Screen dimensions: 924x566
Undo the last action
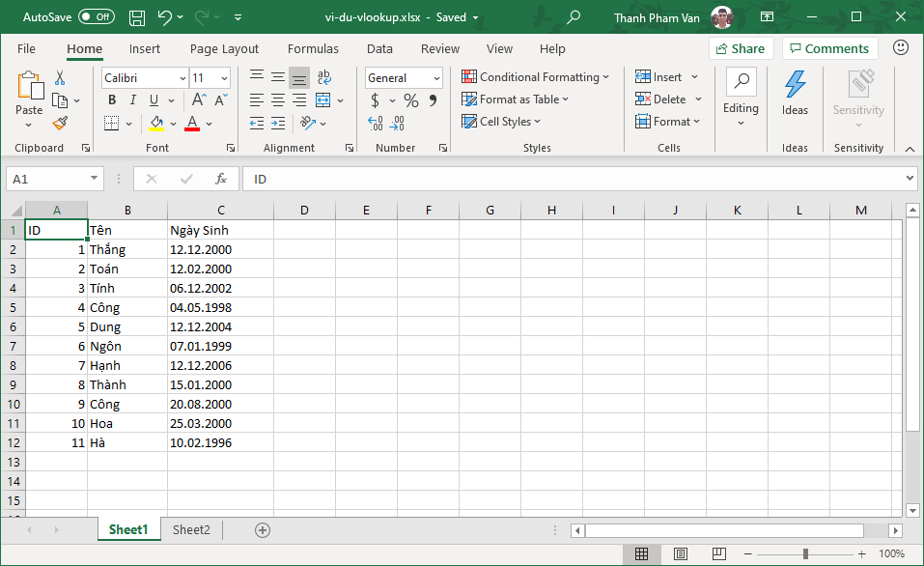pos(165,17)
